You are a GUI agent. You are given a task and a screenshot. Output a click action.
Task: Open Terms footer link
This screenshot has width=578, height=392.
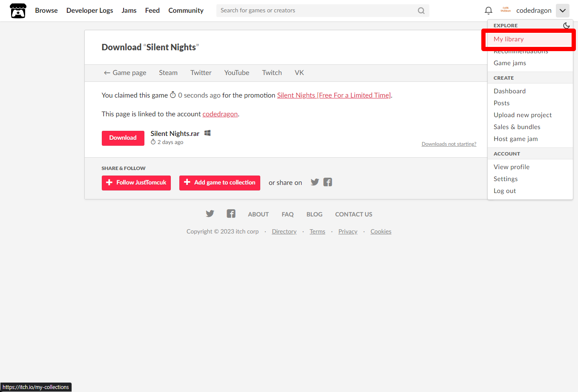(x=317, y=232)
